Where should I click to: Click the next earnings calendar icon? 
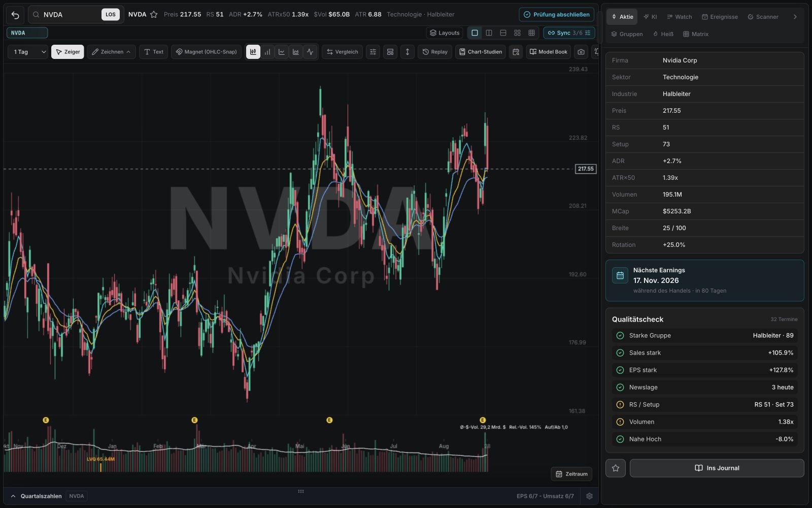(620, 276)
